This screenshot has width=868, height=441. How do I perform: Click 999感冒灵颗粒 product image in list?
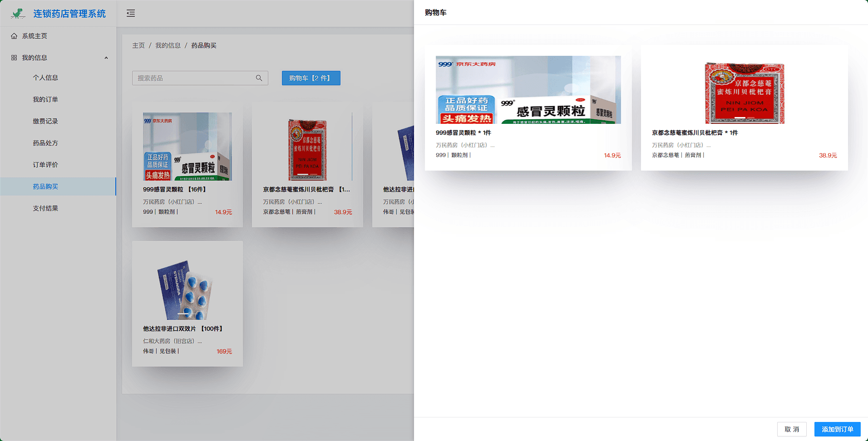pyautogui.click(x=187, y=147)
